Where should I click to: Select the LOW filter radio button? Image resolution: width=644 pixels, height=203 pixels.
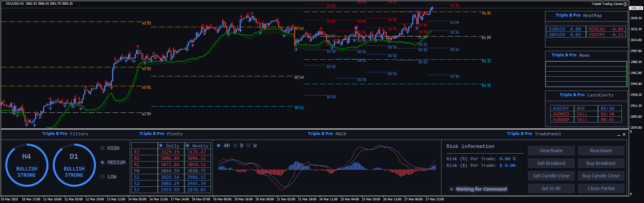[x=103, y=177]
